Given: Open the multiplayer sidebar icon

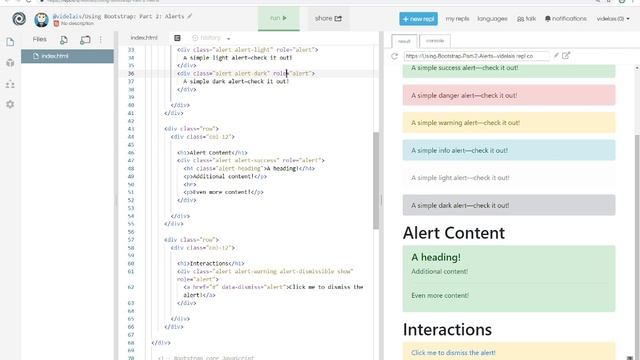Looking at the screenshot, I should pyautogui.click(x=10, y=84).
